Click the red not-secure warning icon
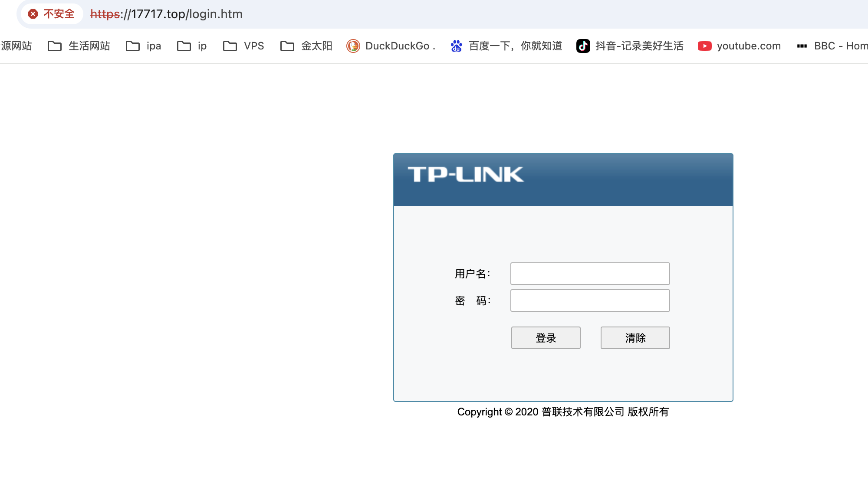 tap(33, 14)
